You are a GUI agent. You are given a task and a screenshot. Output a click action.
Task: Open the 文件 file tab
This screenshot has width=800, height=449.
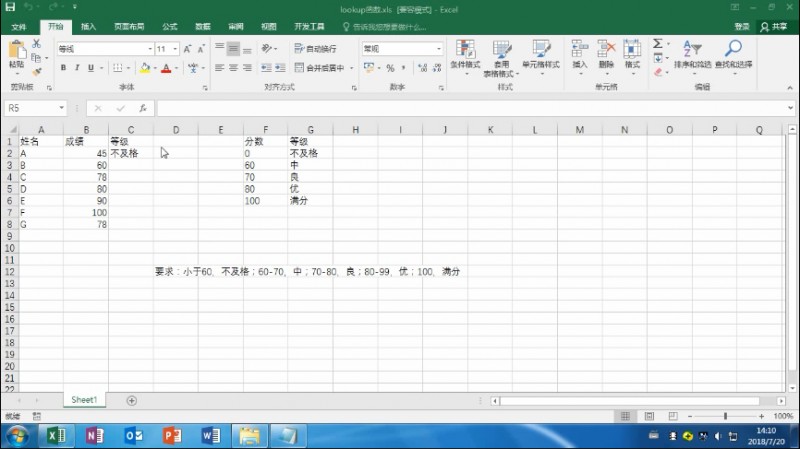19,27
